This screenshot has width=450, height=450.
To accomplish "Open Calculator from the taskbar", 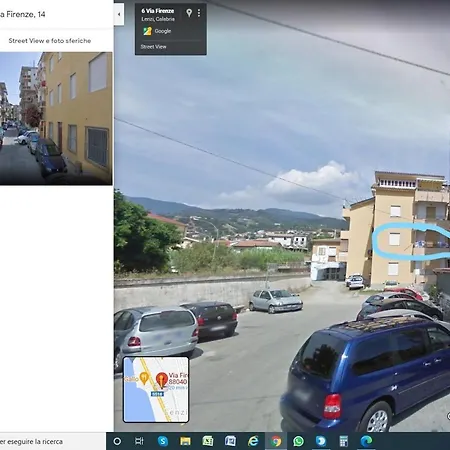I will tap(343, 441).
